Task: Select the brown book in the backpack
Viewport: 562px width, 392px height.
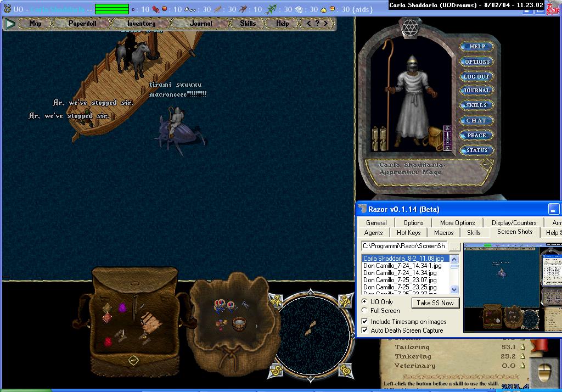Action: (x=107, y=307)
